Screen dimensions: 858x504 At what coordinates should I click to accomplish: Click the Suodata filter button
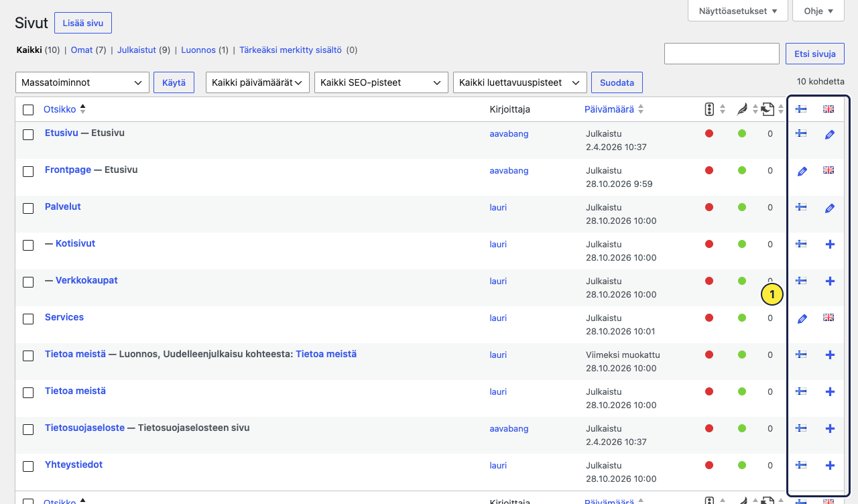617,82
